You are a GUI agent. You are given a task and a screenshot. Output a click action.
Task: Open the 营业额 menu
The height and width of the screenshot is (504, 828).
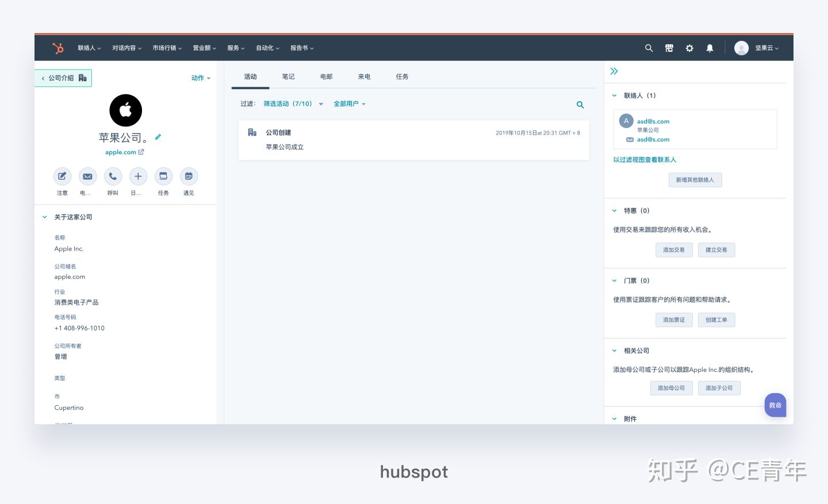(x=204, y=48)
